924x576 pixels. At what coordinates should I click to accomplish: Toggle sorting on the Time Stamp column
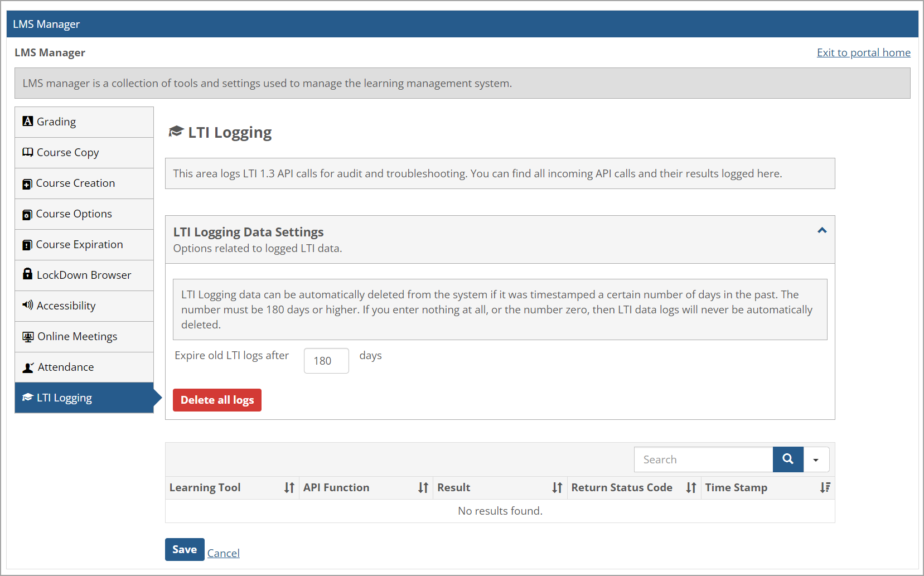click(x=825, y=487)
